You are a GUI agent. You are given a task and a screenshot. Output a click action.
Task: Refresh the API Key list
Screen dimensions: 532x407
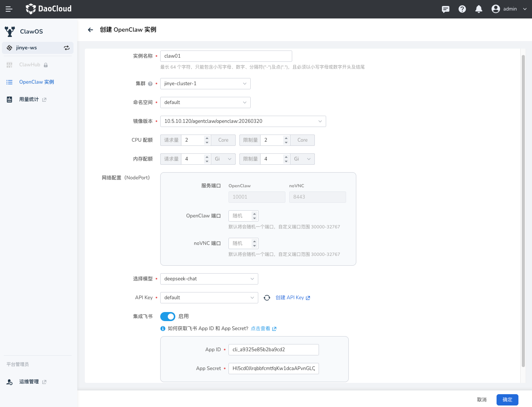coord(267,298)
